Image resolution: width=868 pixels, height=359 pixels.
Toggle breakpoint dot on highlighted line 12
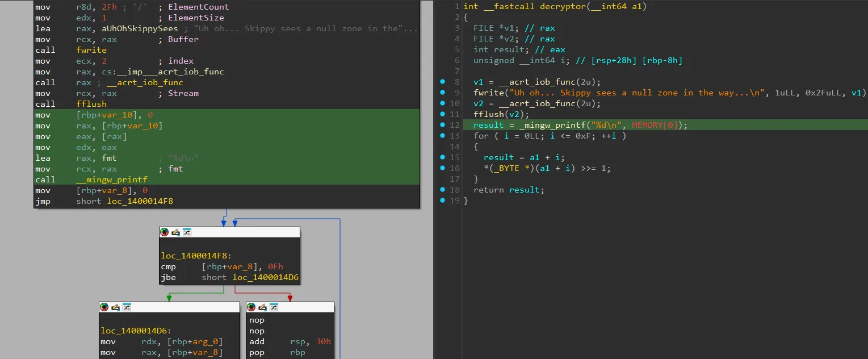443,125
